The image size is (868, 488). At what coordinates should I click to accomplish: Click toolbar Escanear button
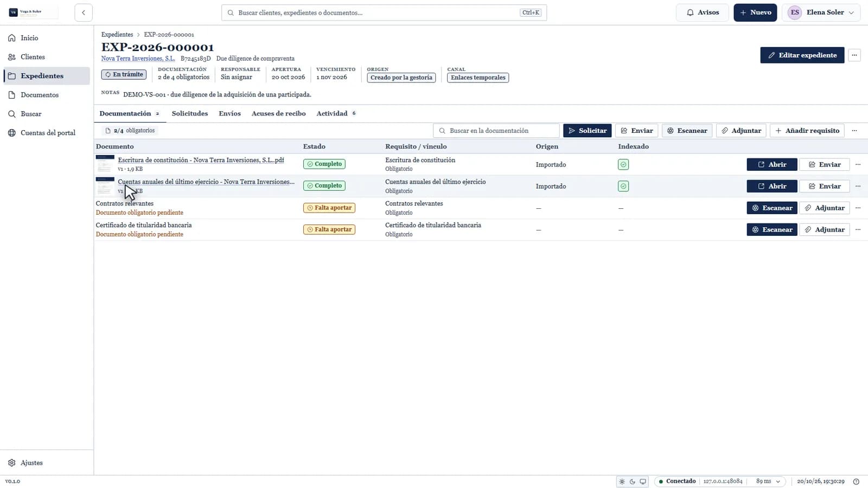[687, 131]
